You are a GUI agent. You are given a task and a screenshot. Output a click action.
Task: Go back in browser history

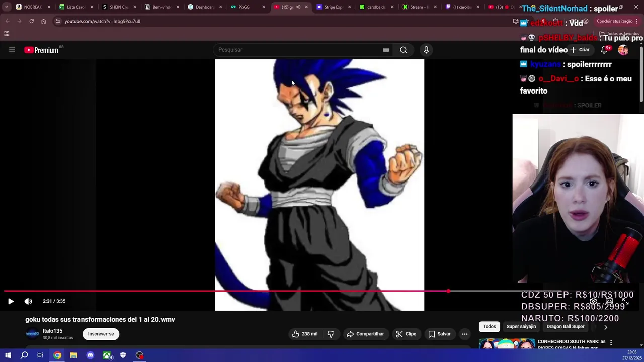pos(7,21)
